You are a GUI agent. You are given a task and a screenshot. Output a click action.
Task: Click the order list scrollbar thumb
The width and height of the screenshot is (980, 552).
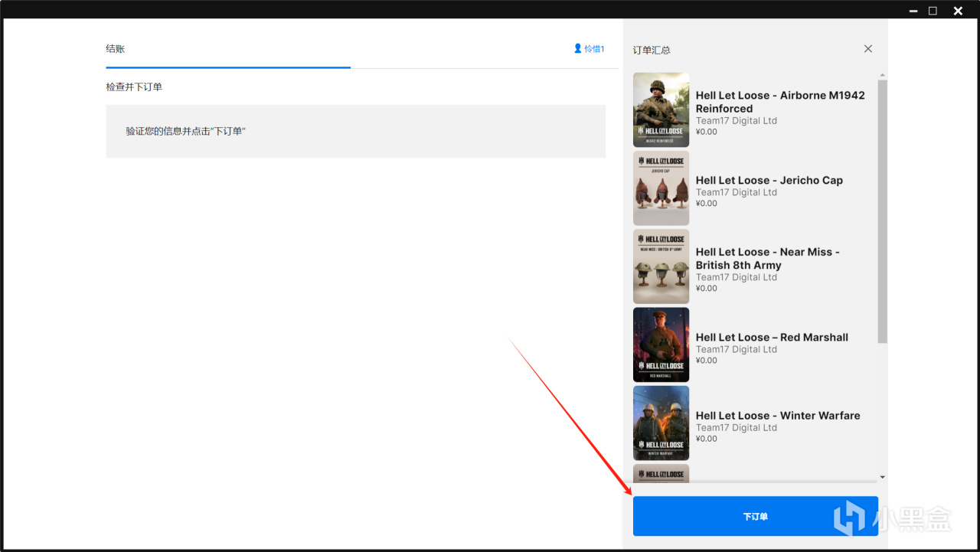(882, 211)
